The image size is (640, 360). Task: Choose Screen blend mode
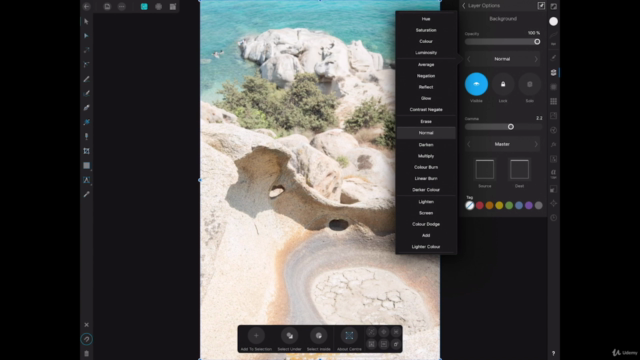(426, 213)
